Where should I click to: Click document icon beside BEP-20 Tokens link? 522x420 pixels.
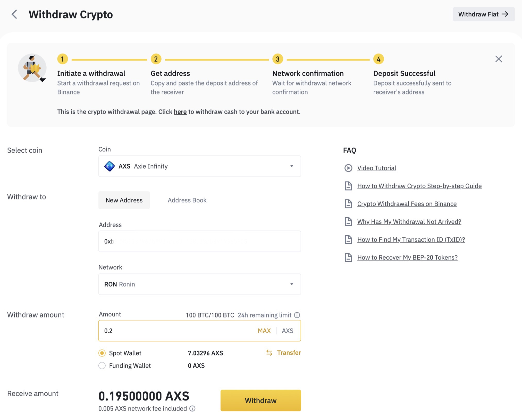point(348,258)
